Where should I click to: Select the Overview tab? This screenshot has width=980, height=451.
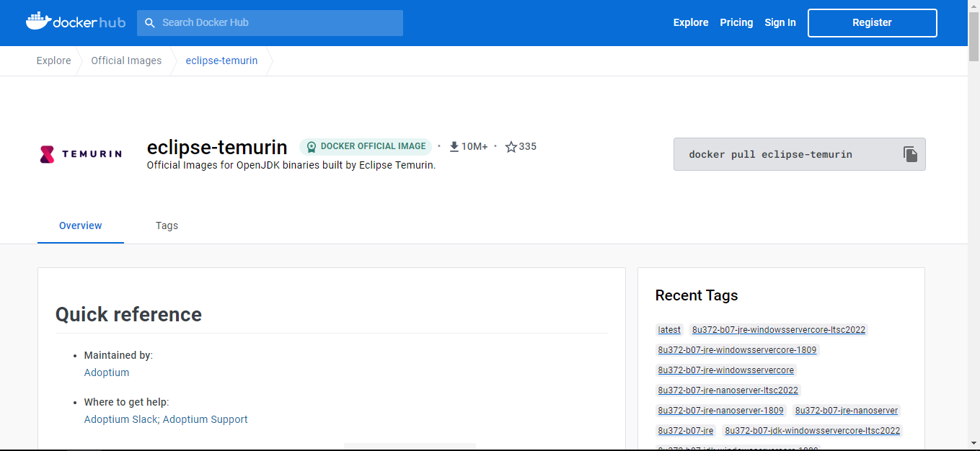pyautogui.click(x=81, y=225)
